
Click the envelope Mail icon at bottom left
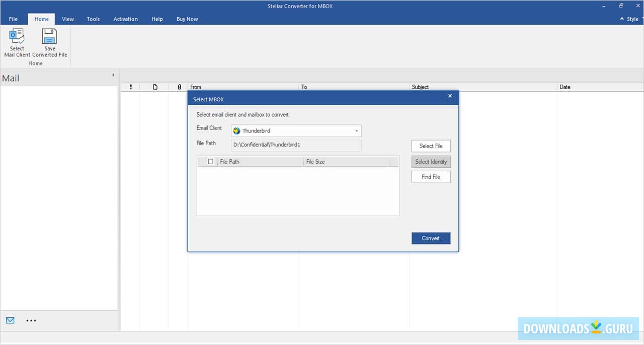(10, 320)
